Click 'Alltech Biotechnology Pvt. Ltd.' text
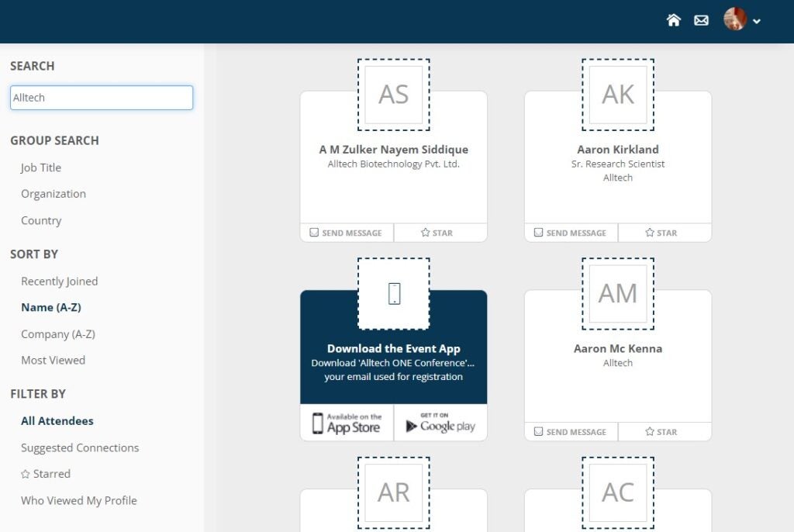The width and height of the screenshot is (794, 532). 393,164
